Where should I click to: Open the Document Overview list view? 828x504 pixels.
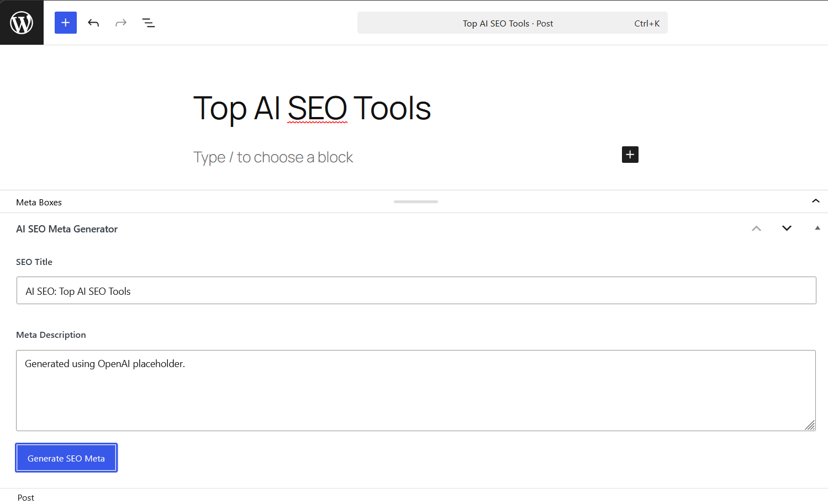click(149, 23)
